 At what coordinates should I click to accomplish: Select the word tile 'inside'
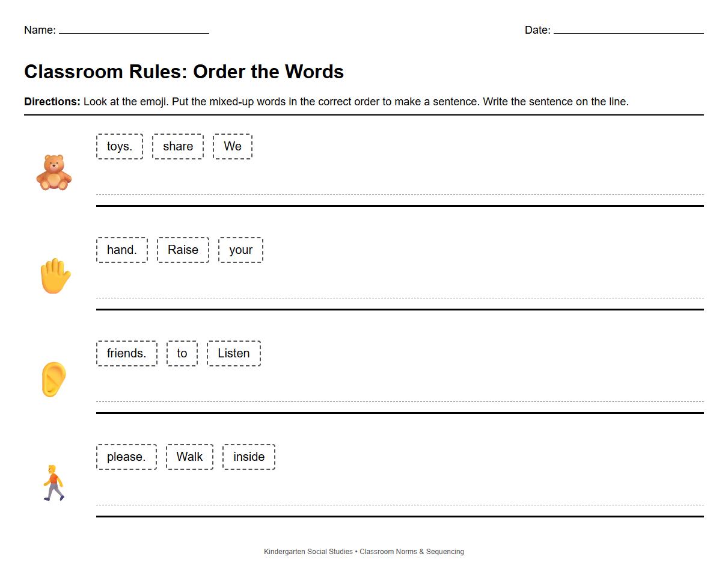pos(249,457)
